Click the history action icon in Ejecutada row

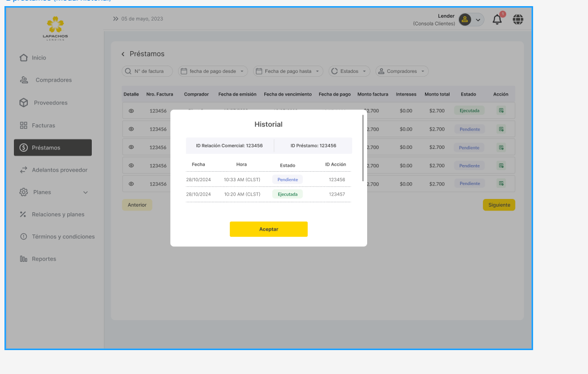501,111
